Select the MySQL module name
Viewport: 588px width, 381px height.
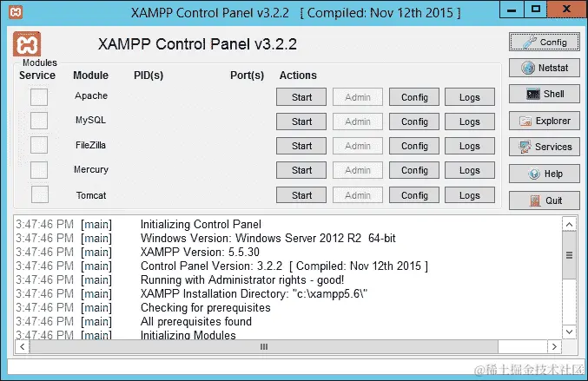coord(90,120)
